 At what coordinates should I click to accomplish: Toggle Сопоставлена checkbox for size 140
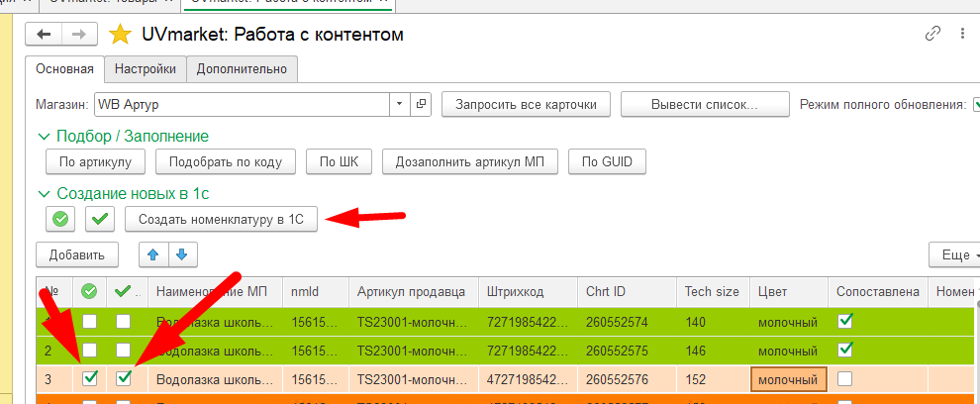pos(845,322)
